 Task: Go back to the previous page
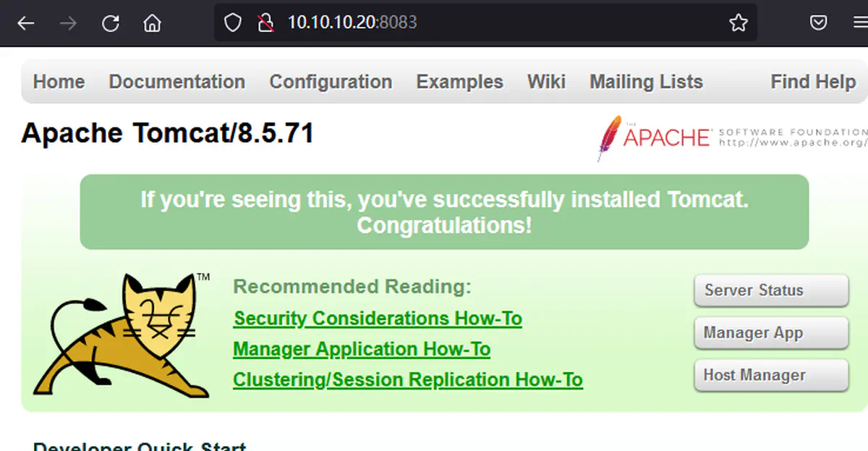(x=26, y=23)
